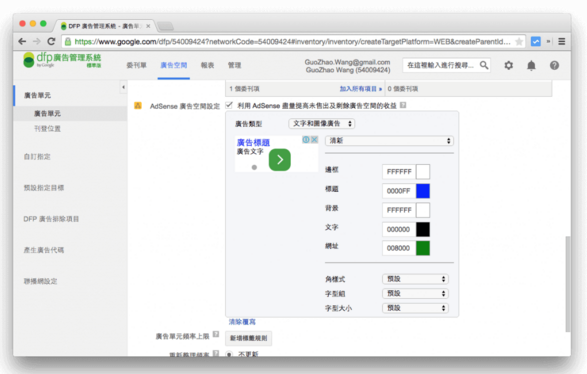Open 報表 top tab
The width and height of the screenshot is (587, 374).
[207, 65]
